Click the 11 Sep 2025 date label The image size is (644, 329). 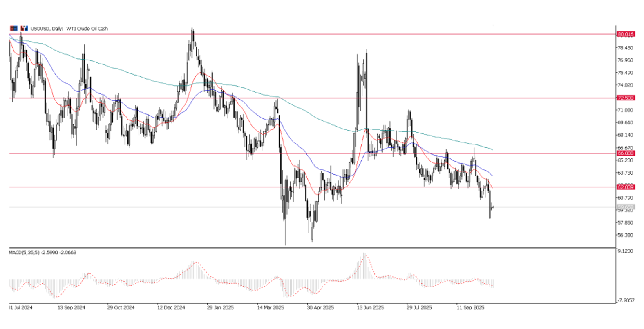tap(470, 307)
